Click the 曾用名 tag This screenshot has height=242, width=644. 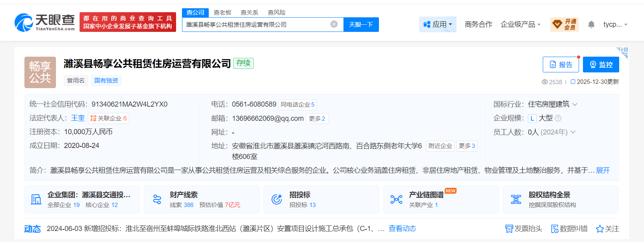(76, 81)
